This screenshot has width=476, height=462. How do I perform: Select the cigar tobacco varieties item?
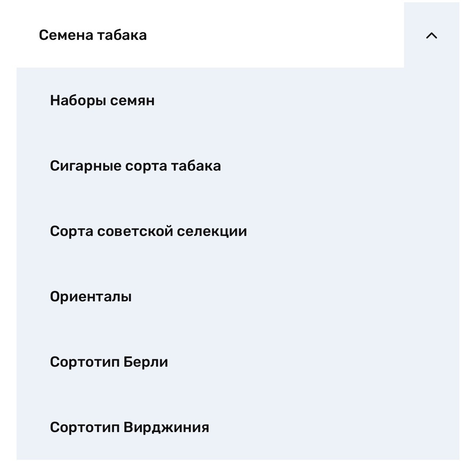coord(135,166)
